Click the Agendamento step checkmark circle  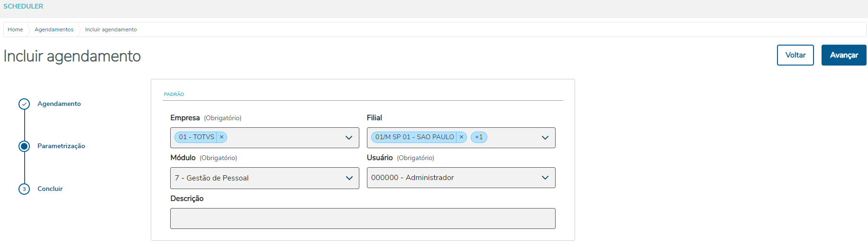pos(24,104)
